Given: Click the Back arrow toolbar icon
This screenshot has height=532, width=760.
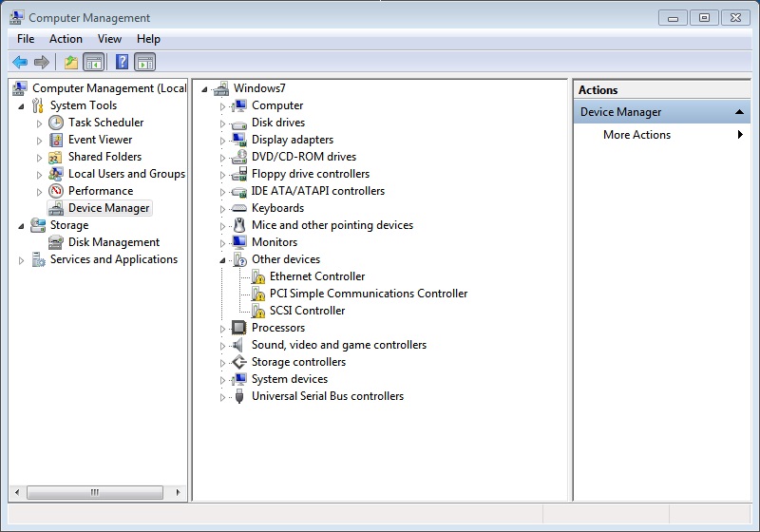Looking at the screenshot, I should tap(19, 63).
